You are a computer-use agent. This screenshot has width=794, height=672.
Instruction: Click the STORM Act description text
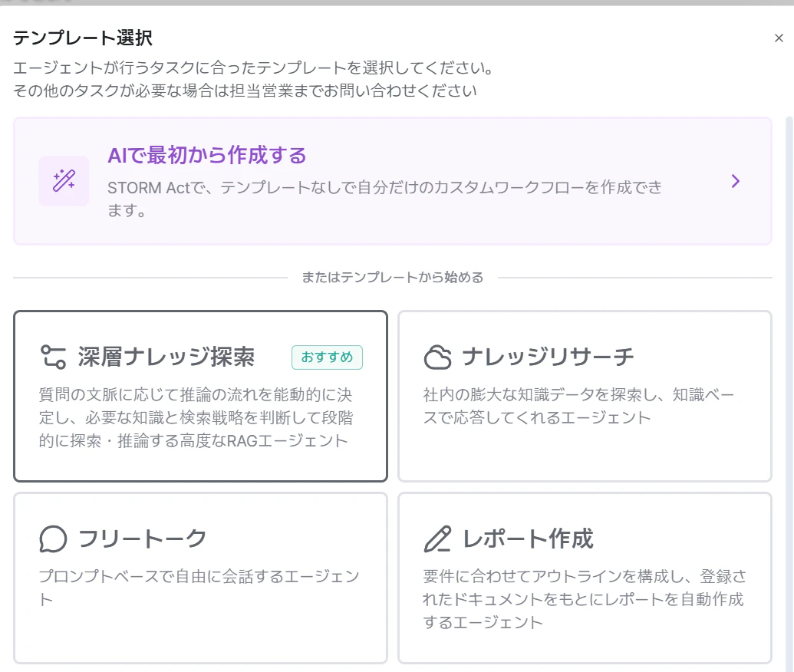pyautogui.click(x=385, y=199)
